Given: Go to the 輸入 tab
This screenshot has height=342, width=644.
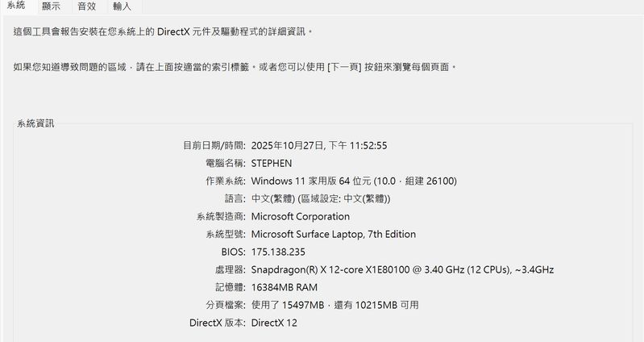Looking at the screenshot, I should click(x=122, y=6).
